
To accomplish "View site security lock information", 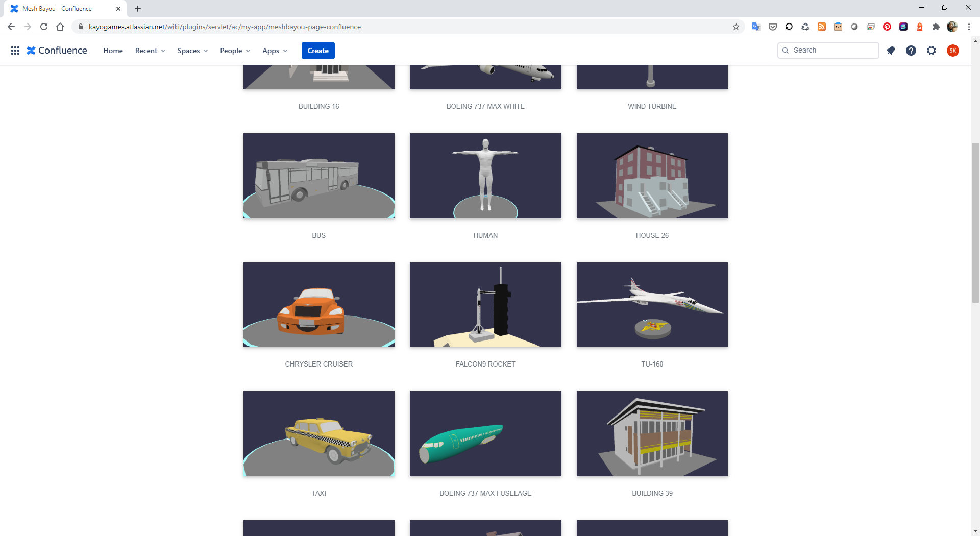I will coord(80,27).
